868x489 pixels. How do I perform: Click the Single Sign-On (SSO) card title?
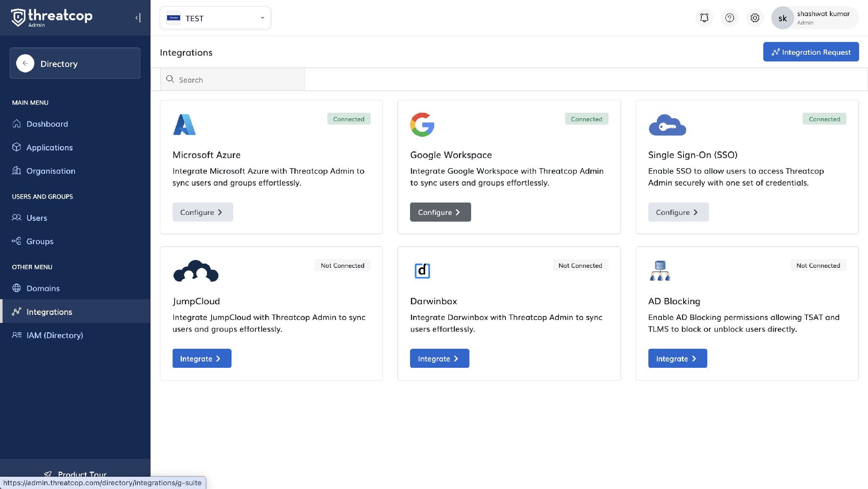click(x=693, y=155)
